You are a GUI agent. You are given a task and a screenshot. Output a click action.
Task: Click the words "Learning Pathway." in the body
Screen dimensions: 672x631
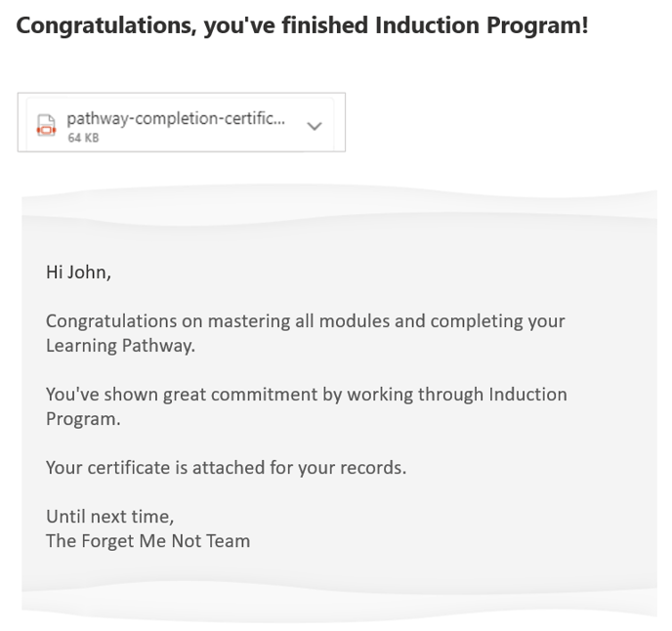pyautogui.click(x=120, y=345)
